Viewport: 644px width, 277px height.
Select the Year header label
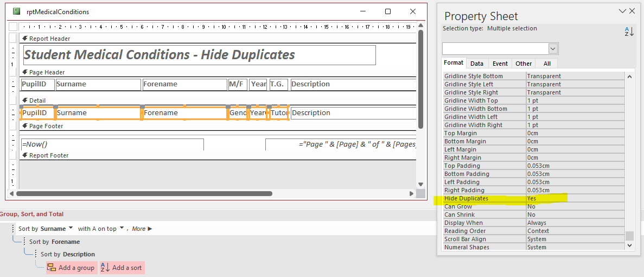[258, 84]
